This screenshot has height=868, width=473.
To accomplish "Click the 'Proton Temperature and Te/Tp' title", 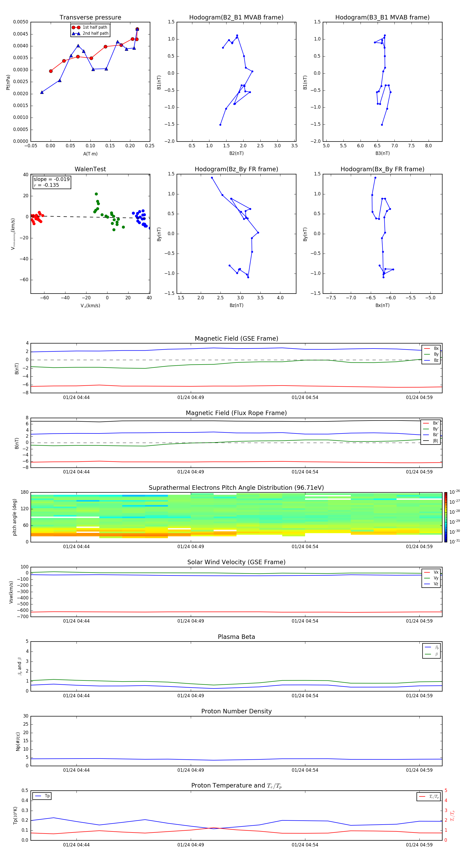I will [x=236, y=786].
